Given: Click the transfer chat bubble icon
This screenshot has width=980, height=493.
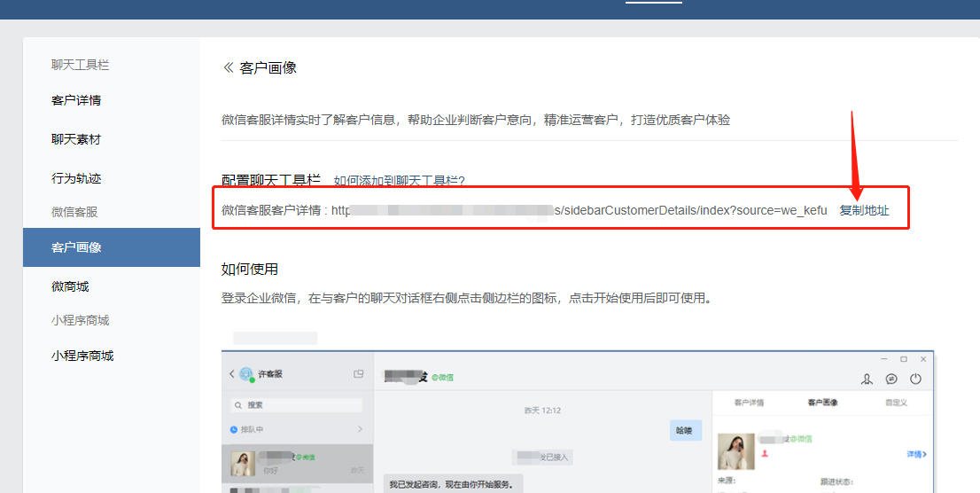Looking at the screenshot, I should (891, 379).
